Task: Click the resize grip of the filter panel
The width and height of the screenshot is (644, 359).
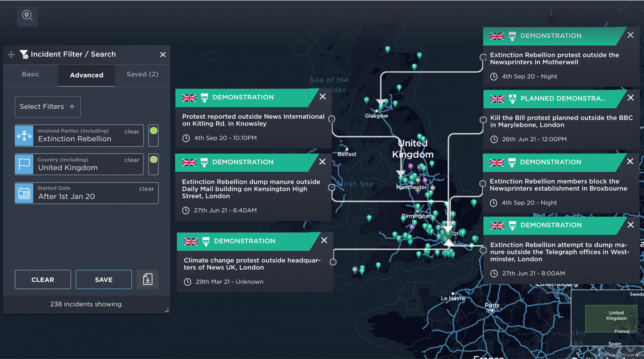Action: point(166,310)
